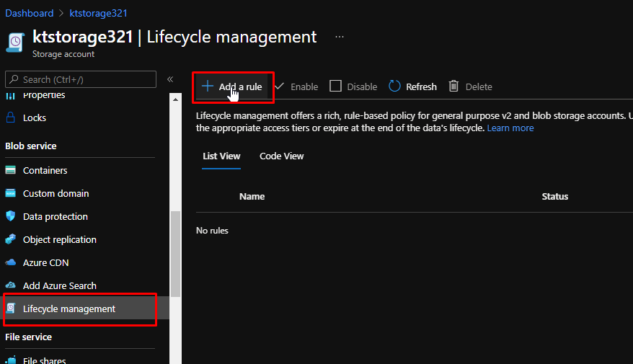This screenshot has width=633, height=364.
Task: Click the padlock icon for Locks
Action: point(11,117)
